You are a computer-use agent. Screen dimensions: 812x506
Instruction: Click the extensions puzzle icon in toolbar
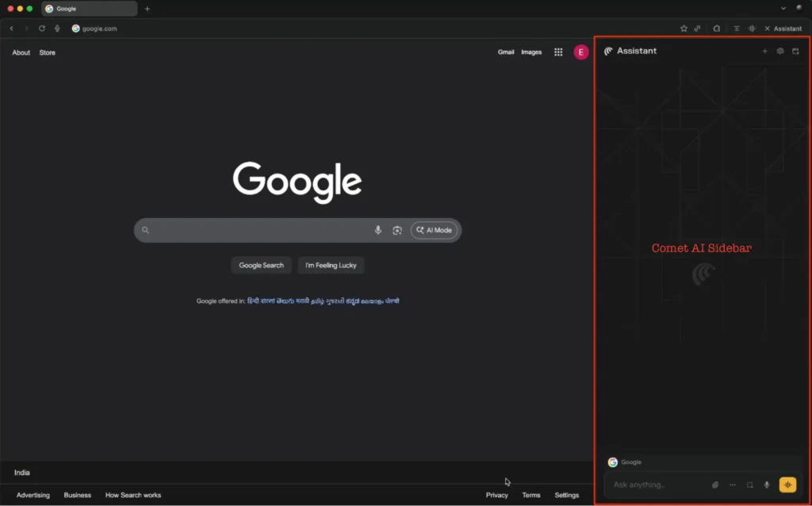point(717,29)
